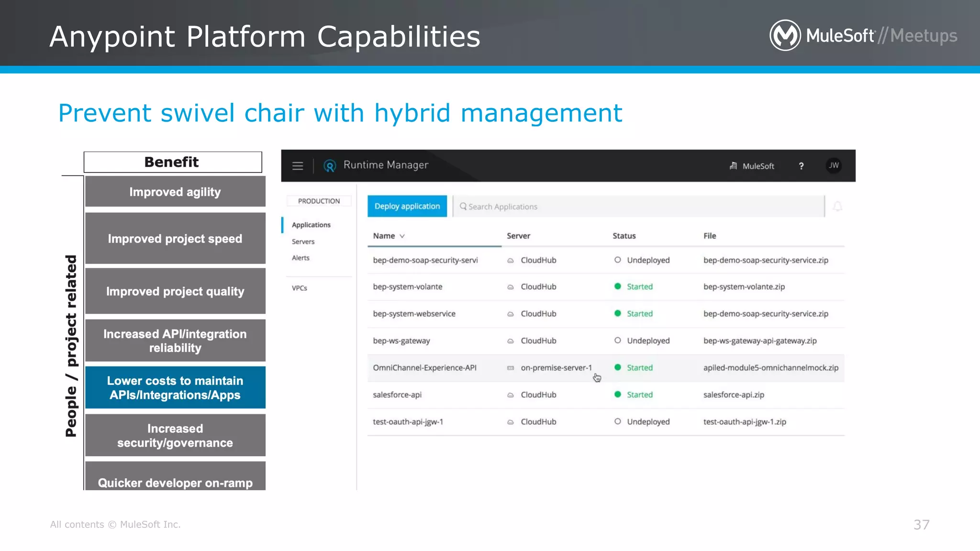Click the Benefit header box

click(x=173, y=162)
